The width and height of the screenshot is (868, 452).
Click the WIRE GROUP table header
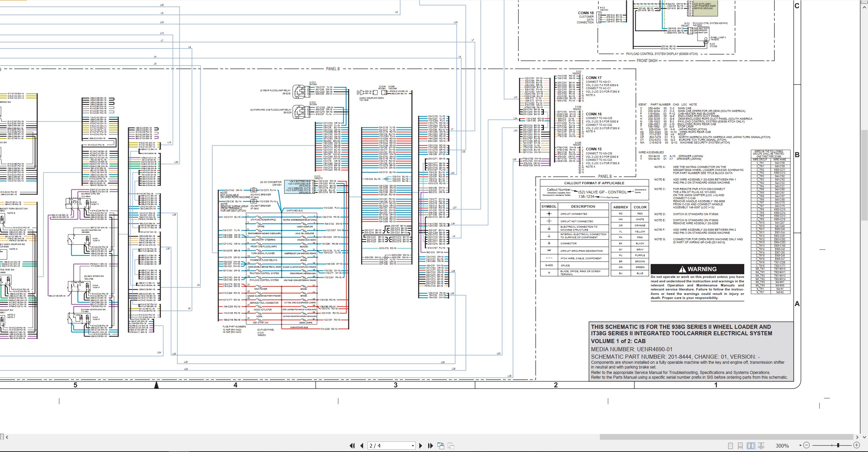(x=760, y=159)
